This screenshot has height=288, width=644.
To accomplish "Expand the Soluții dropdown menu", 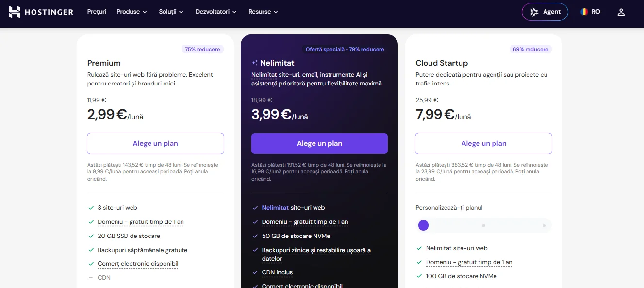I will tap(171, 12).
